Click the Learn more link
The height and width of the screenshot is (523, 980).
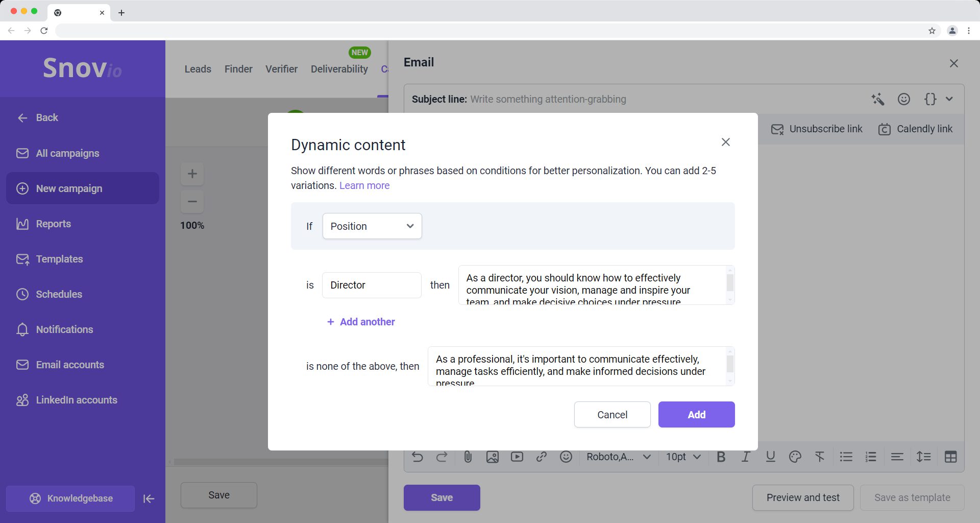364,185
